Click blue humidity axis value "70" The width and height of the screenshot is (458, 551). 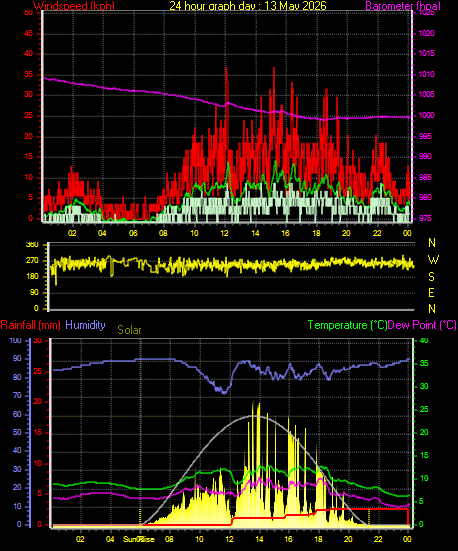tap(17, 396)
